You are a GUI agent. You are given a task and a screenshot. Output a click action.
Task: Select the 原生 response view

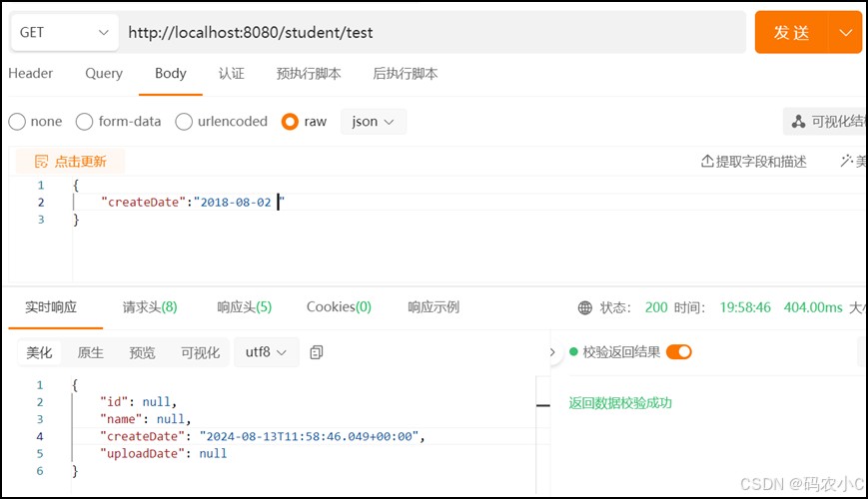click(x=91, y=352)
